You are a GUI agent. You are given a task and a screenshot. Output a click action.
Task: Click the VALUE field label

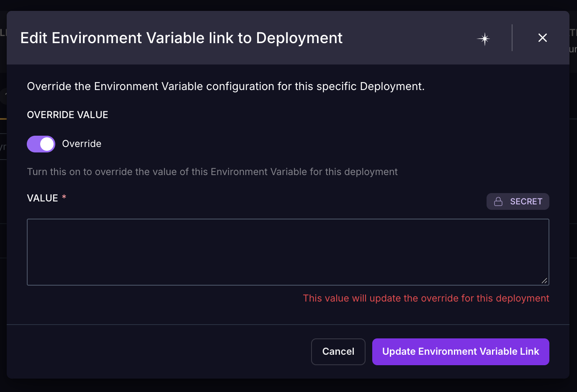pos(42,198)
